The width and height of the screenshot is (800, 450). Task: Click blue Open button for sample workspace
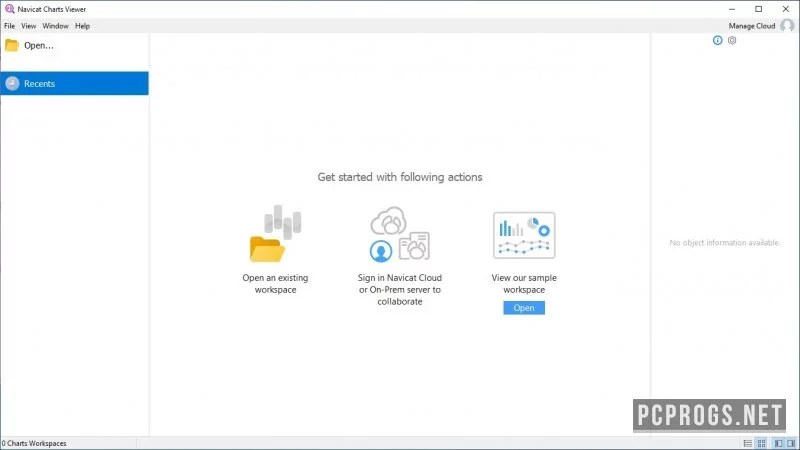pos(524,308)
